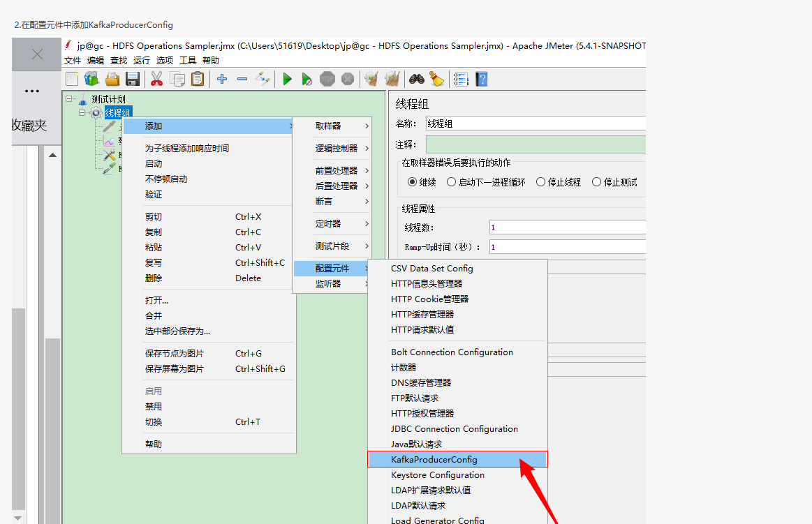
Task: Open the 查找 menu
Action: pyautogui.click(x=119, y=61)
